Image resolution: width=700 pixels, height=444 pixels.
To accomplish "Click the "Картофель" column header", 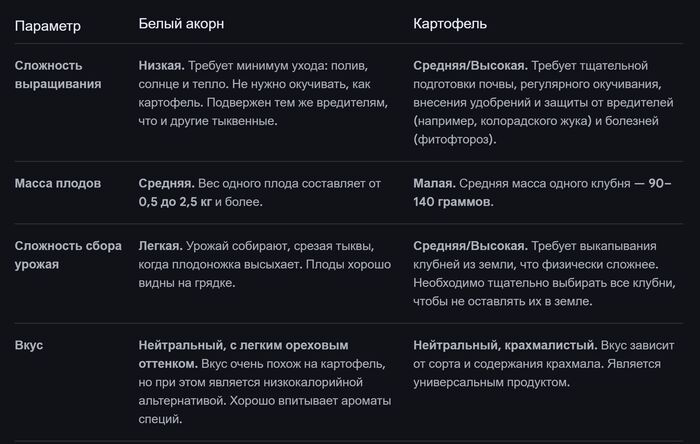I will [449, 23].
